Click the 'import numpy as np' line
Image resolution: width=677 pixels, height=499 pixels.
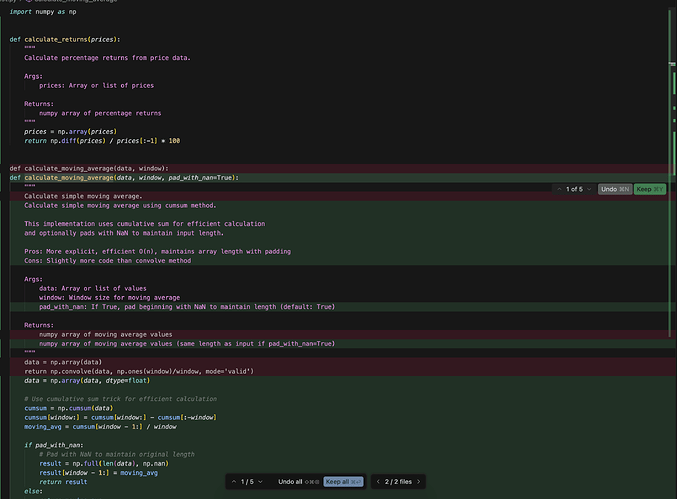[x=43, y=12]
